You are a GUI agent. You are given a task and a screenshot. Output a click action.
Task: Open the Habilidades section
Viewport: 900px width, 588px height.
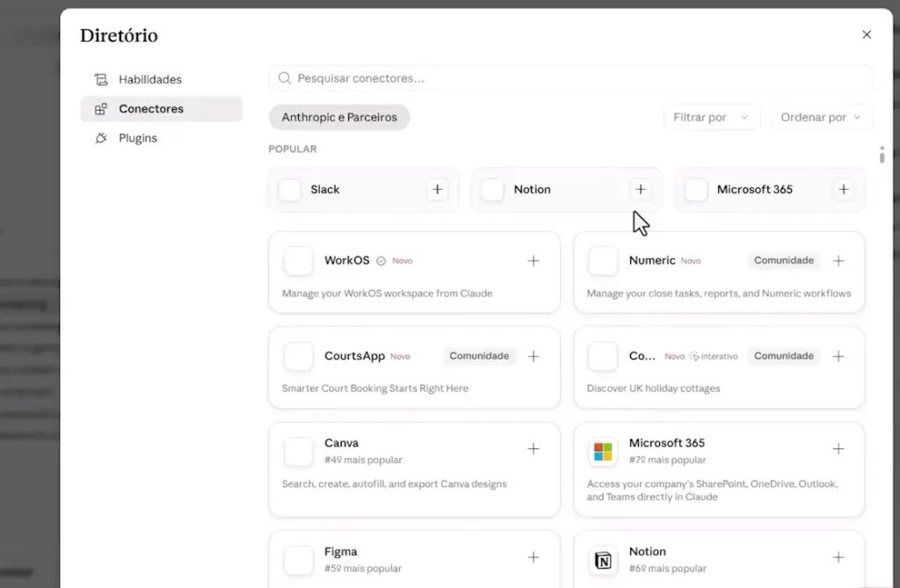[x=162, y=79]
